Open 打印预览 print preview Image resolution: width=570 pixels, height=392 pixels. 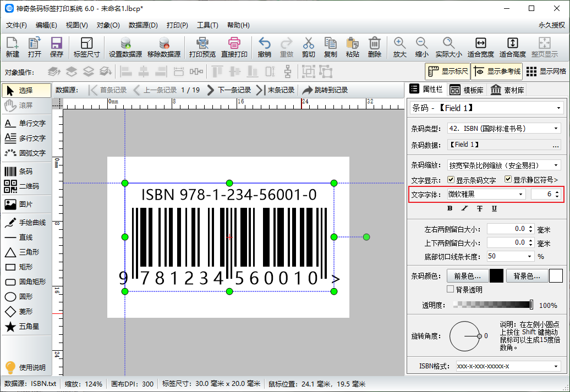[202, 47]
